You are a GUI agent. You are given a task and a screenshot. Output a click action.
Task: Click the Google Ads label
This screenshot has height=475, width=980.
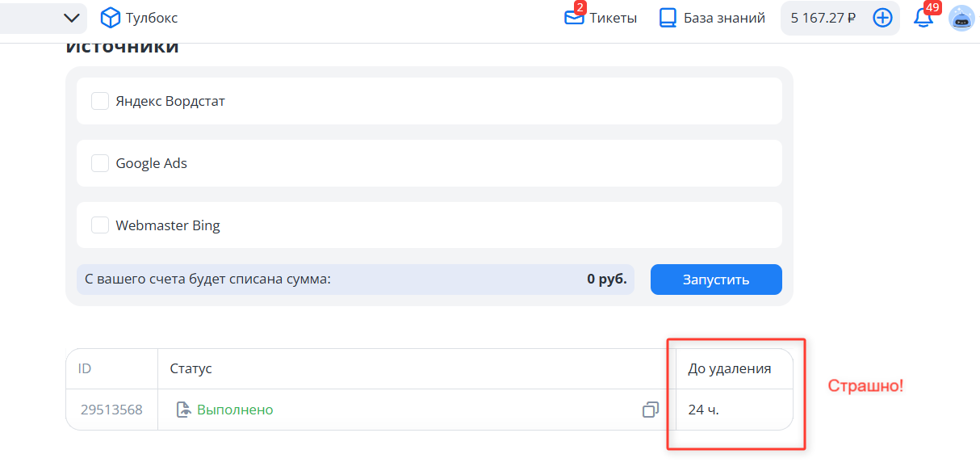[152, 163]
